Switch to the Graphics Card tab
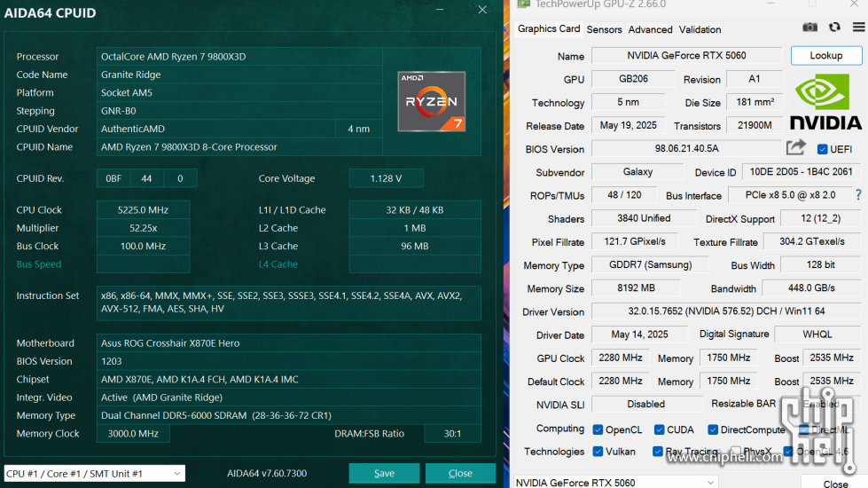 coord(549,28)
